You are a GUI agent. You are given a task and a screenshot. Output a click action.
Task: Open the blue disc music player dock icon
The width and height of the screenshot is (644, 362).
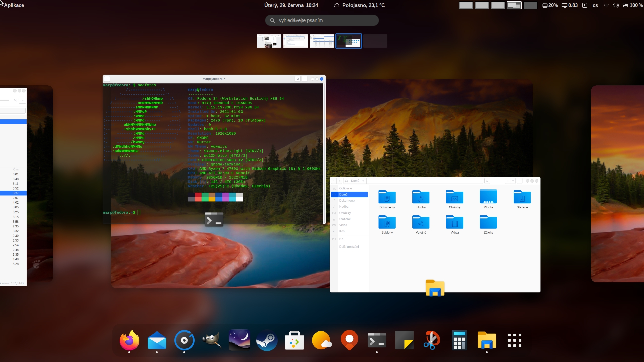tap(184, 340)
